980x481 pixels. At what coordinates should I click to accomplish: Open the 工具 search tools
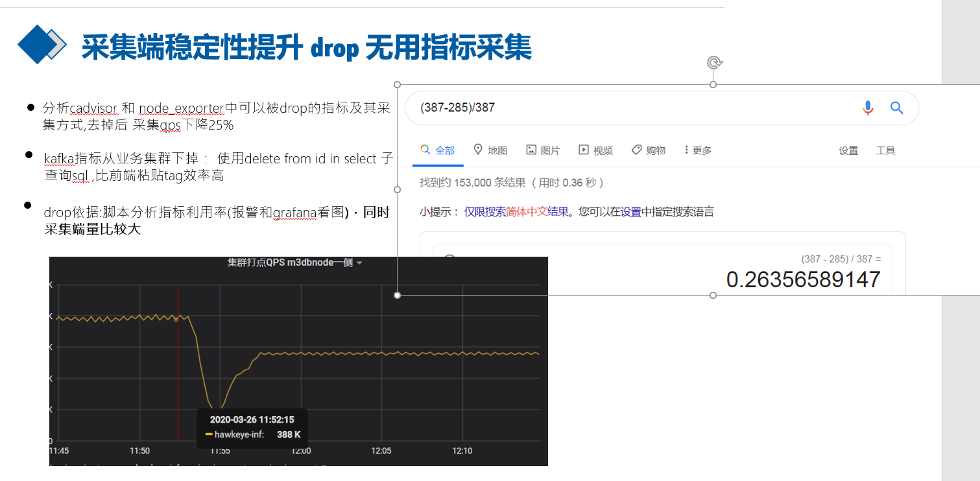885,150
